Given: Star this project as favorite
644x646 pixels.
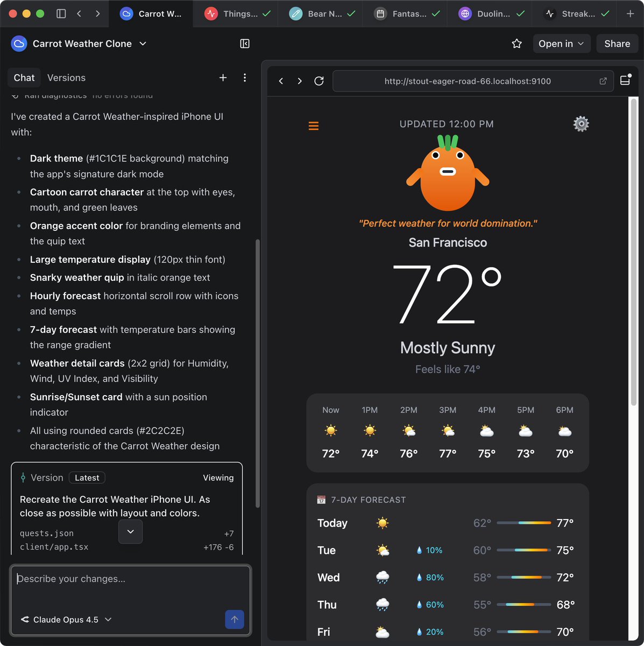Looking at the screenshot, I should (517, 44).
